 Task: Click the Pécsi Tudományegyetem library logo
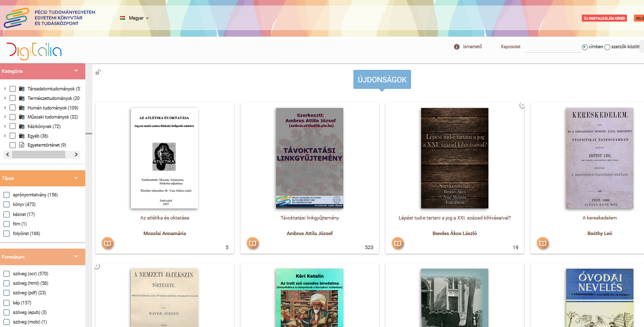pos(50,18)
